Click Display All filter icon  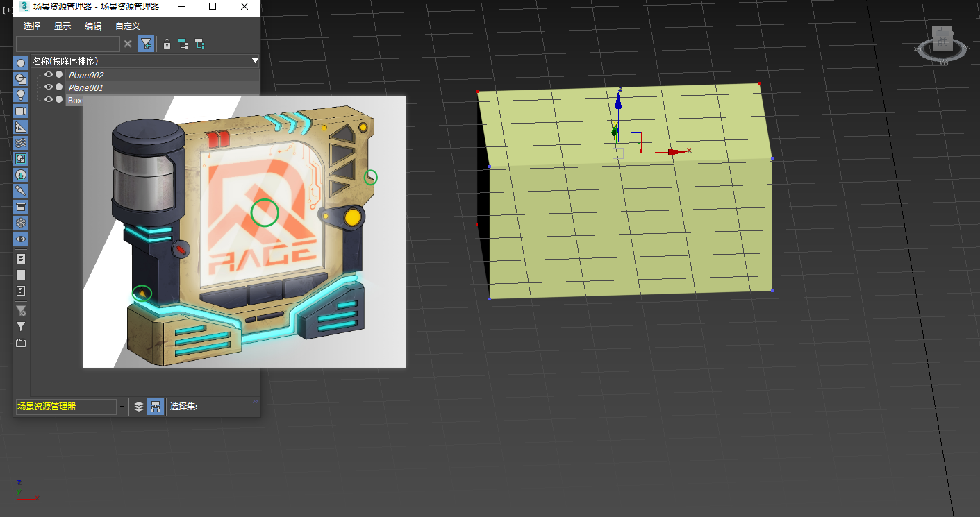[21, 258]
